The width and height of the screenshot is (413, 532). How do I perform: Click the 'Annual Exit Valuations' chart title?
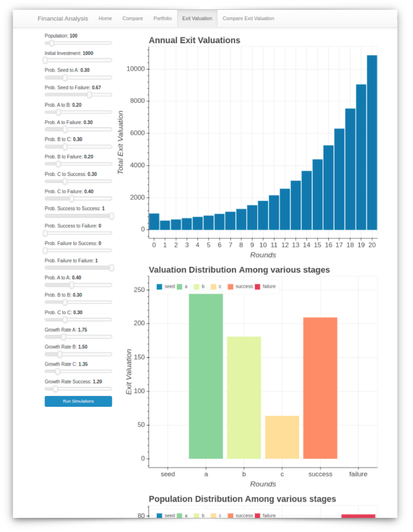pyautogui.click(x=195, y=40)
